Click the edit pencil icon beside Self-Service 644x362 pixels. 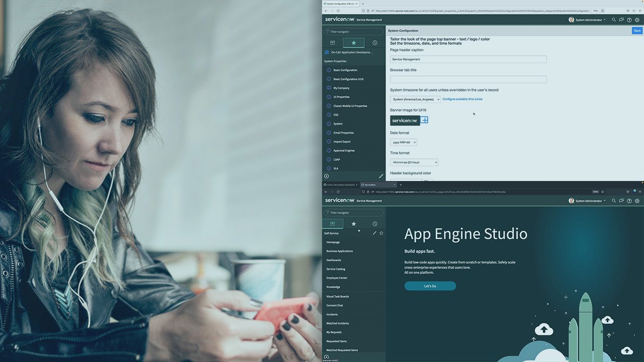[x=374, y=233]
